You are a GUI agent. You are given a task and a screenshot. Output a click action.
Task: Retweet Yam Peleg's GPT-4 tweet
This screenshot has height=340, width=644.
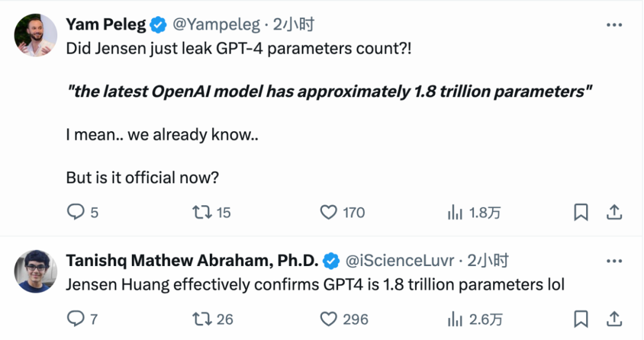[200, 212]
